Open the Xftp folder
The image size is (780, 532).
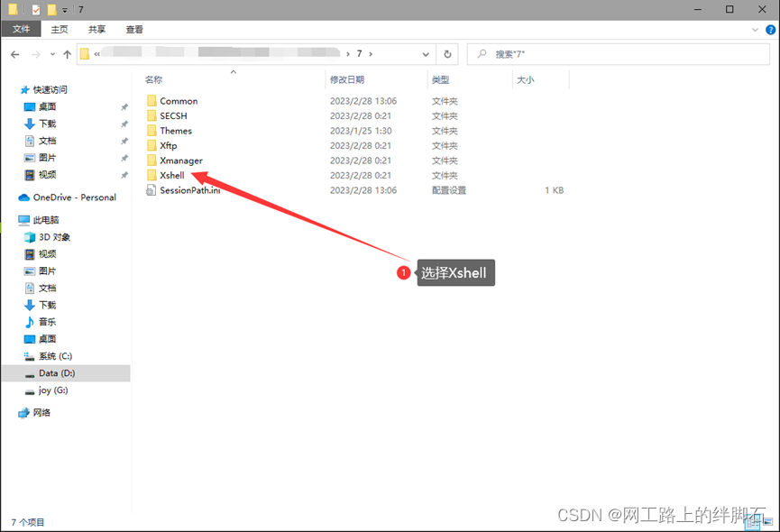[168, 146]
